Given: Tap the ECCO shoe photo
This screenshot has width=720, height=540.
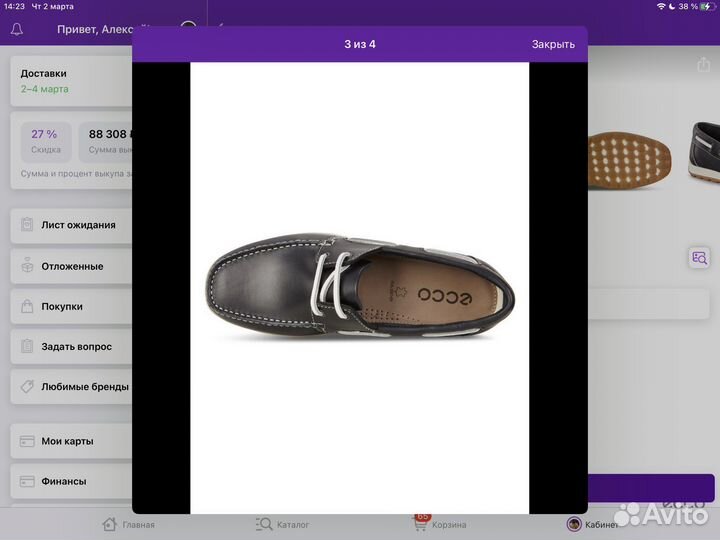Looking at the screenshot, I should (359, 288).
